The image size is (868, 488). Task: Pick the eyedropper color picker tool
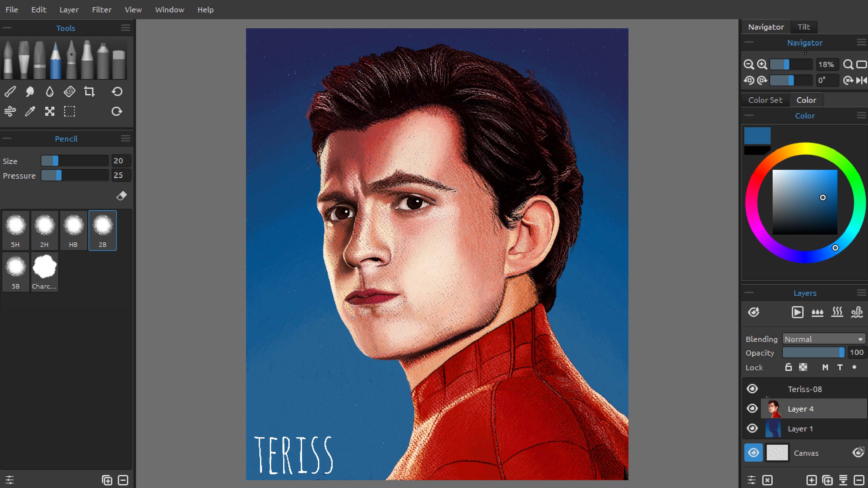click(x=30, y=112)
